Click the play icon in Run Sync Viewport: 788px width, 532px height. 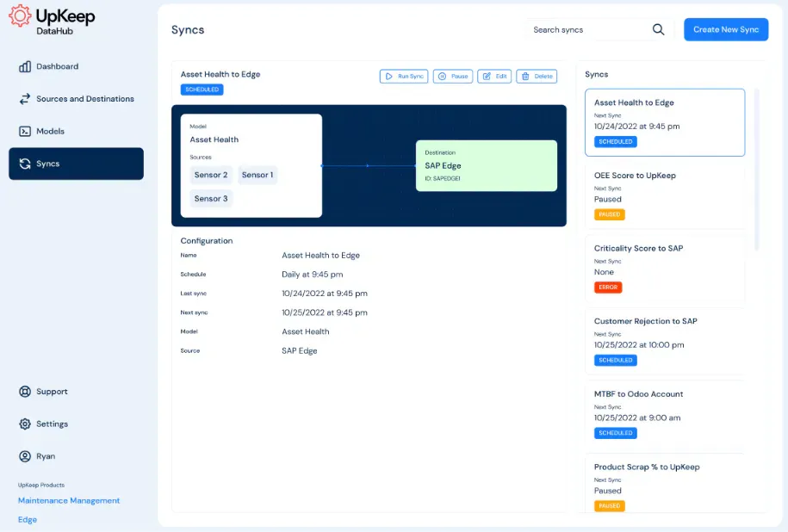(x=388, y=77)
